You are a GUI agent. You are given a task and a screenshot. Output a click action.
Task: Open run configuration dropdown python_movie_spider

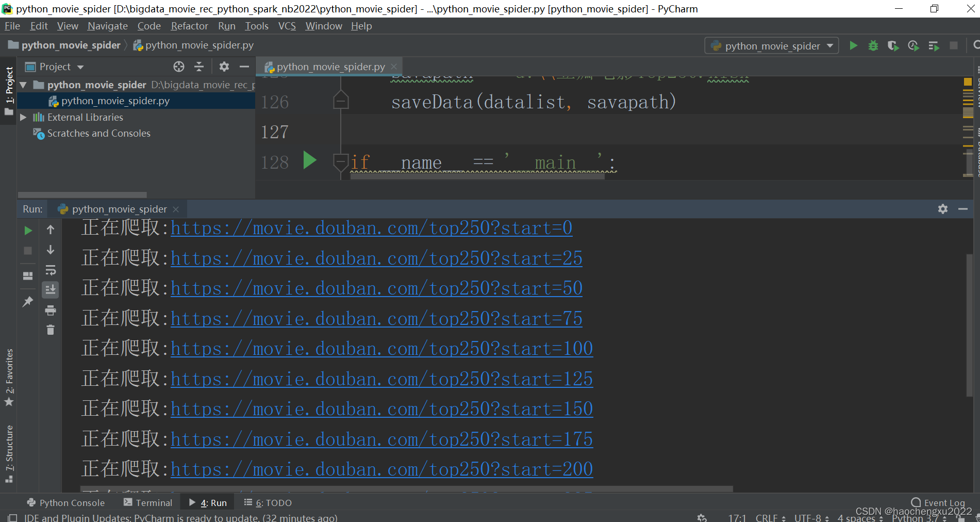pyautogui.click(x=772, y=46)
